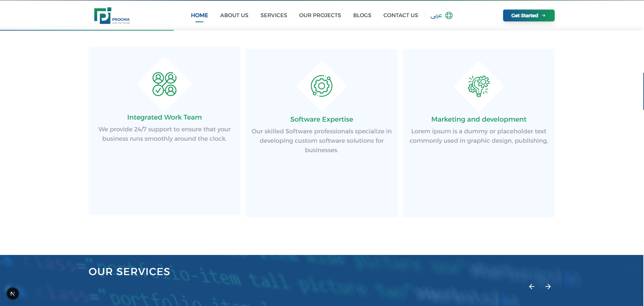Click the next slide arrow in Our Services
Screen dimensions: 644x306
tap(548, 287)
